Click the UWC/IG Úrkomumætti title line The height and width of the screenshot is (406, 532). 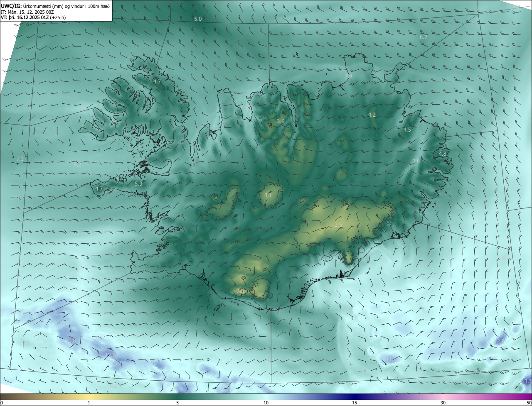55,6
